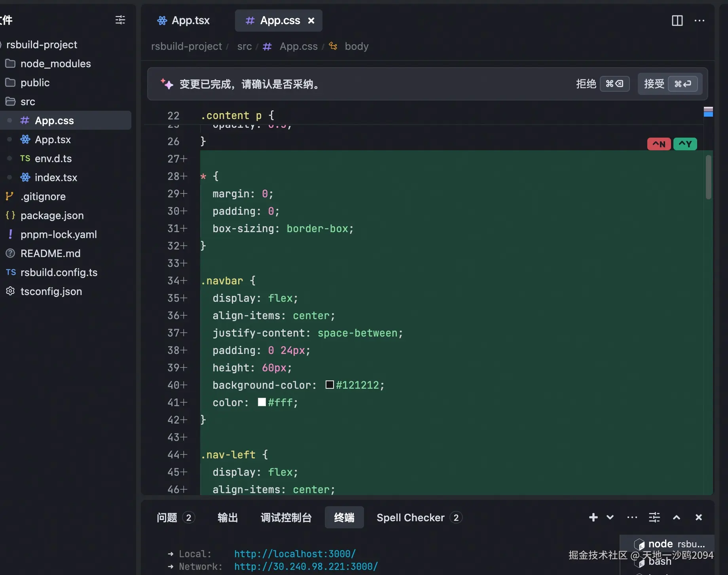
Task: Open the terminal panel settings sliders icon
Action: pyautogui.click(x=654, y=517)
